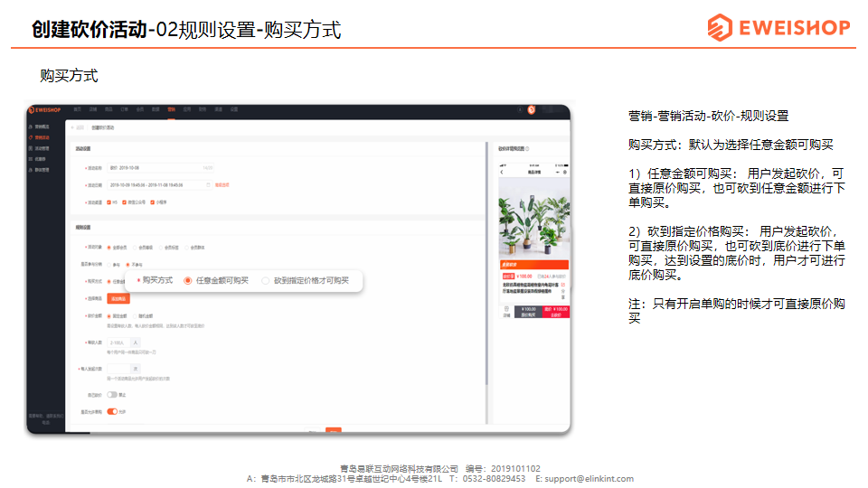868x488 pixels.
Task: Toggle the 小程序 channel checkbox
Action: pos(152,202)
